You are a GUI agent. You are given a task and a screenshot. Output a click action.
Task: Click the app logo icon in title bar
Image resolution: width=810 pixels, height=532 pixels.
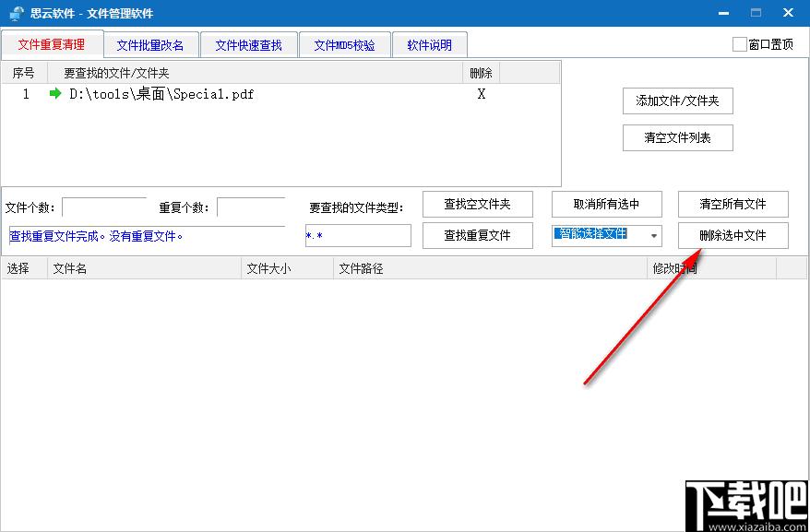pos(16,14)
